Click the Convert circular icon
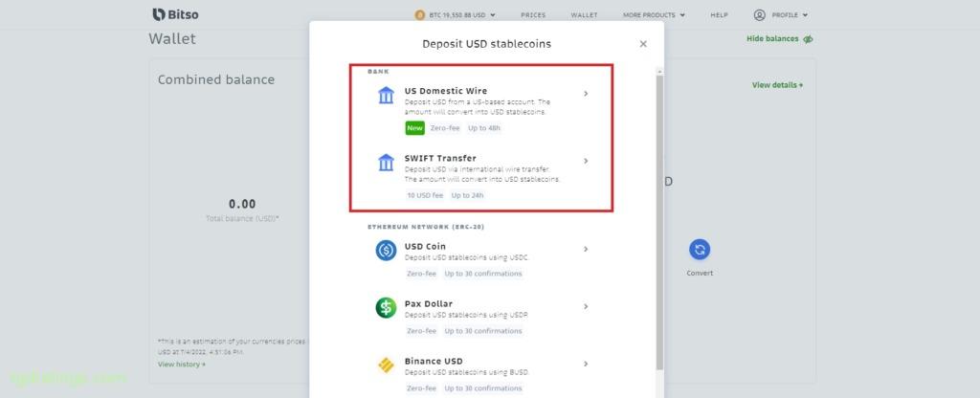This screenshot has height=398, width=980. point(700,250)
